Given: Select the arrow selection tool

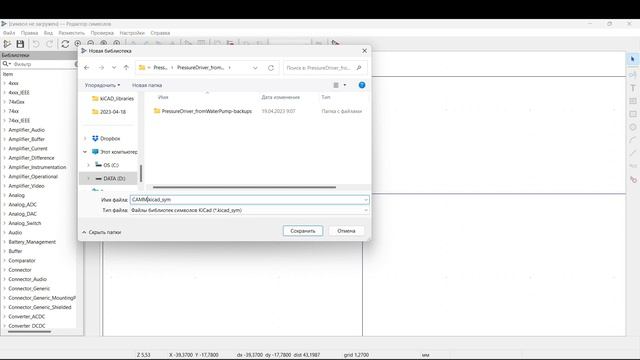Looking at the screenshot, I should 633,60.
